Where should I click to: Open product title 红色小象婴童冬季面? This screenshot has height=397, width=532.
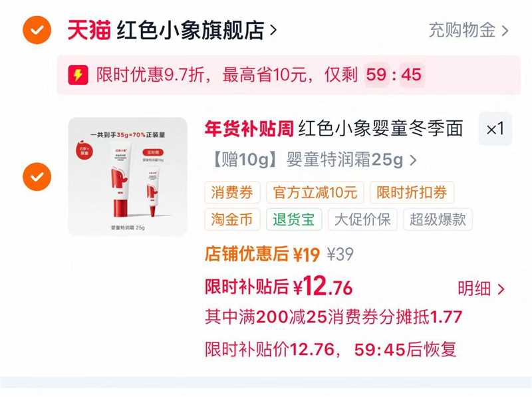pos(380,129)
